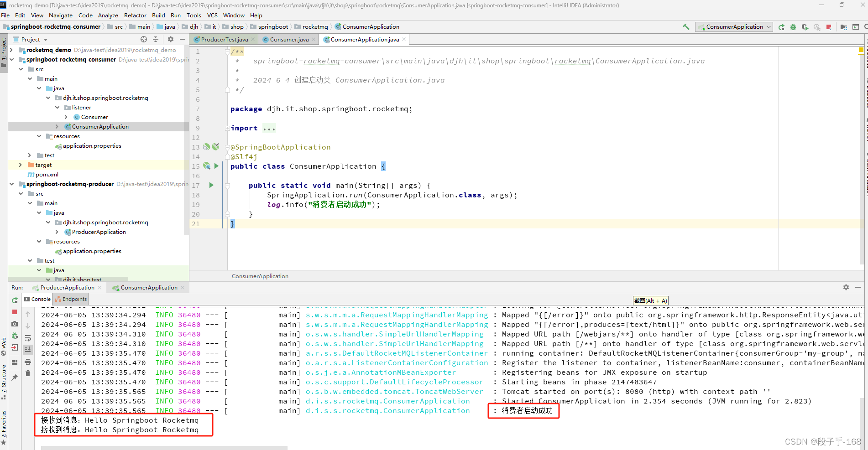Expand the target folder
This screenshot has width=868, height=450.
[21, 165]
